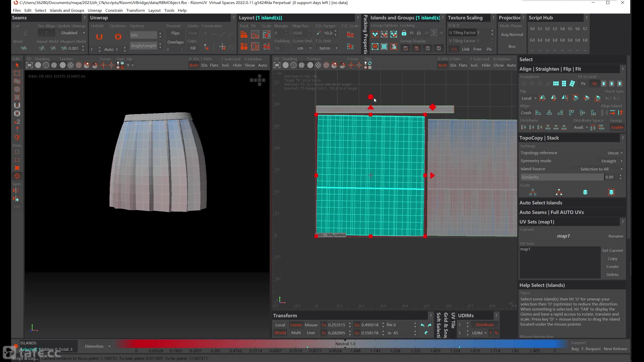Toggle Flips prevention in Unwrap panel
Screen dimensions: 644x362
(175, 33)
